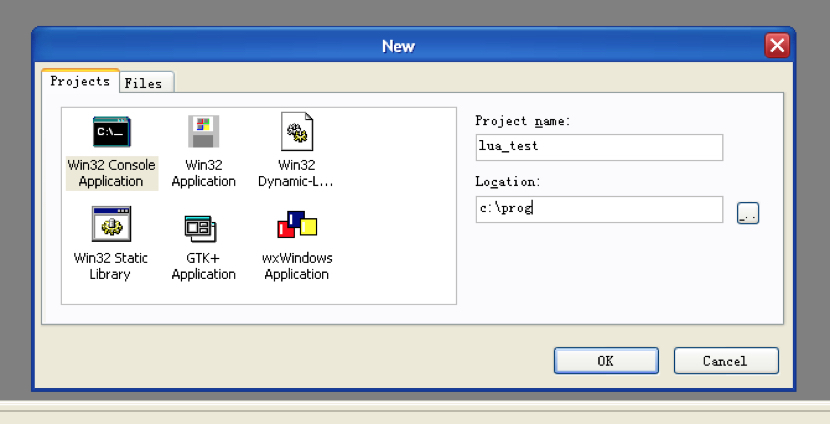
Task: Focus the Project name field containing lua_test
Action: [x=598, y=147]
